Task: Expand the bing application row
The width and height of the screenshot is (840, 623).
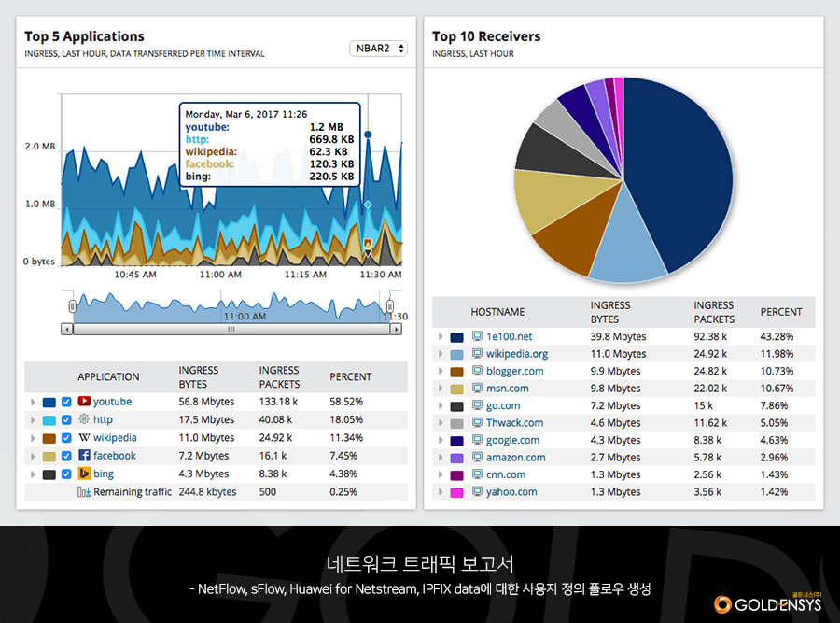Action: click(x=33, y=474)
